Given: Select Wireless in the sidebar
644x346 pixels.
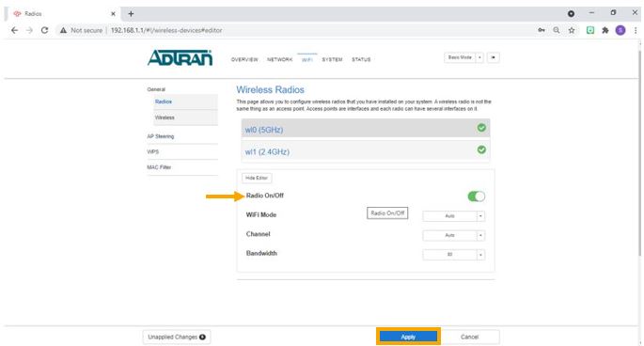Looking at the screenshot, I should point(185,118).
